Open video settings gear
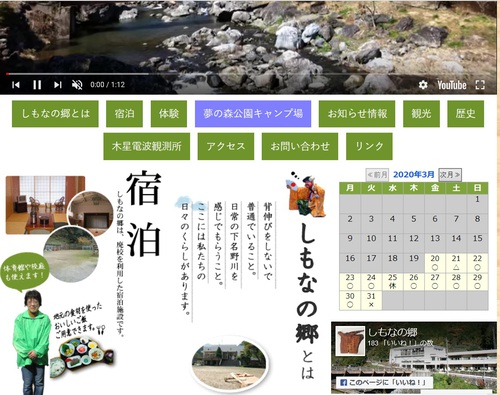Screen dimensions: 500x395 point(423,85)
